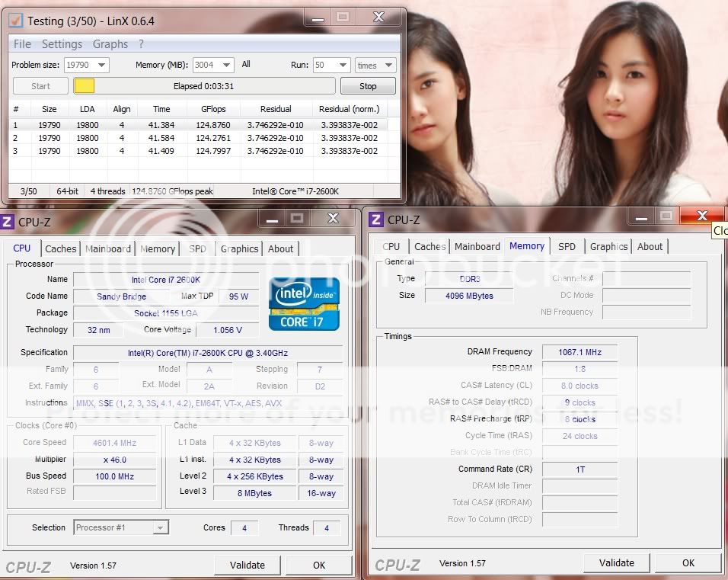Expand the Processor #1 selection dropdown
The width and height of the screenshot is (728, 580).
pyautogui.click(x=160, y=527)
